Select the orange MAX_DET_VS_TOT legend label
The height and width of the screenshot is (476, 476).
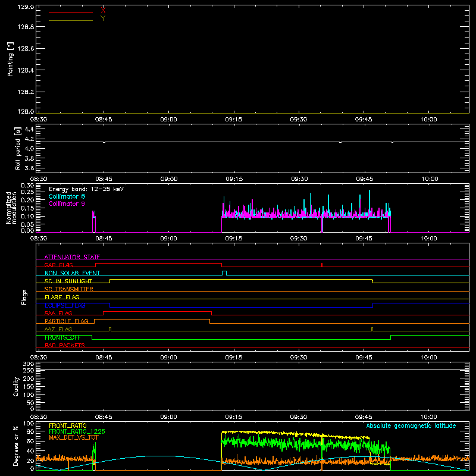pos(74,437)
